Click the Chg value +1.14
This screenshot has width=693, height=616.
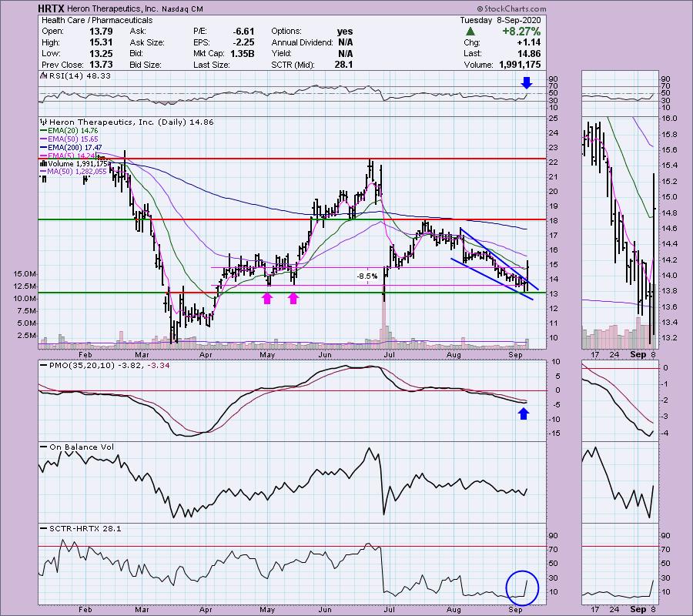529,42
